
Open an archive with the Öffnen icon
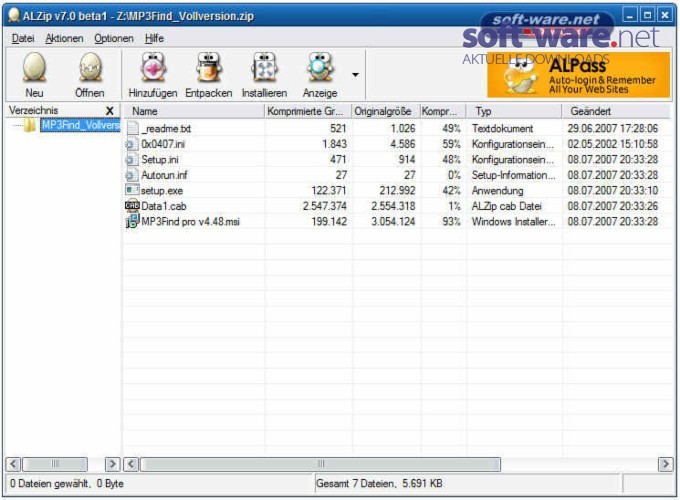point(90,67)
